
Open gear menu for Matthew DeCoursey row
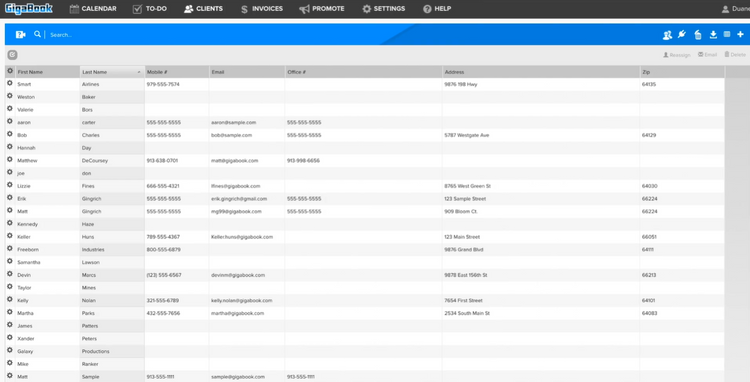10,159
